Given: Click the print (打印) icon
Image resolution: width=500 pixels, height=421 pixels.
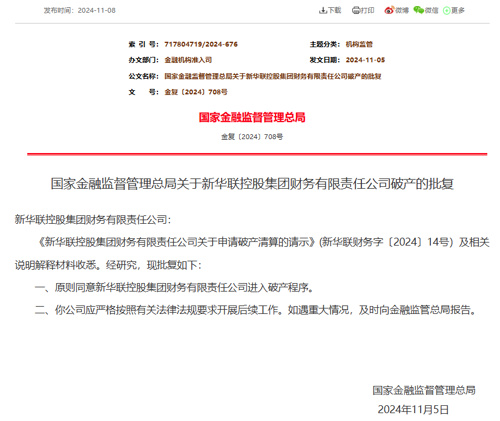Looking at the screenshot, I should click(x=356, y=11).
